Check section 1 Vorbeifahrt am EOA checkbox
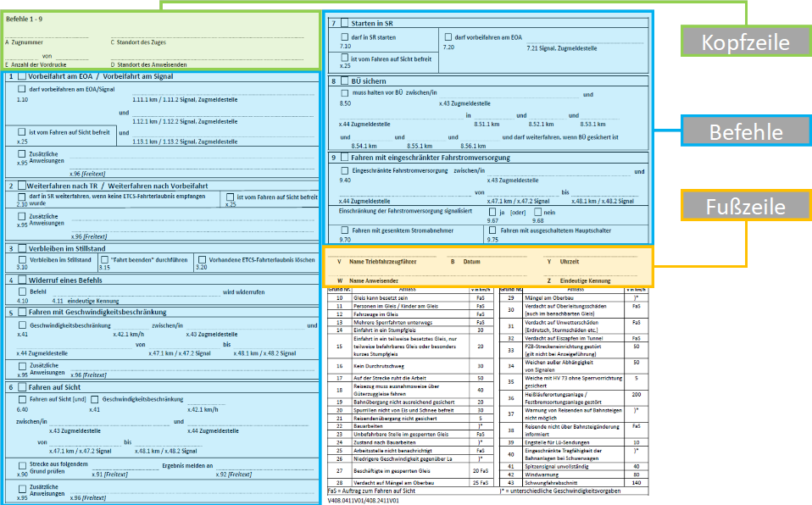Viewport: 812px width, 505px height. (22, 77)
